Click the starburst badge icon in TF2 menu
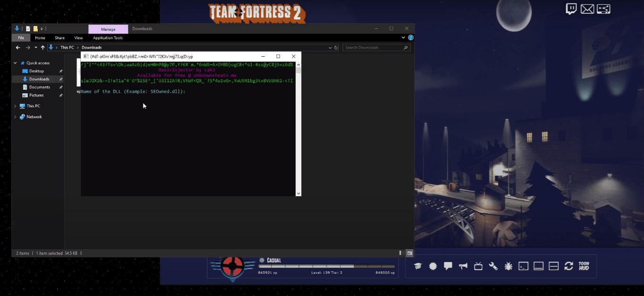Image resolution: width=644 pixels, height=296 pixels. point(433,266)
